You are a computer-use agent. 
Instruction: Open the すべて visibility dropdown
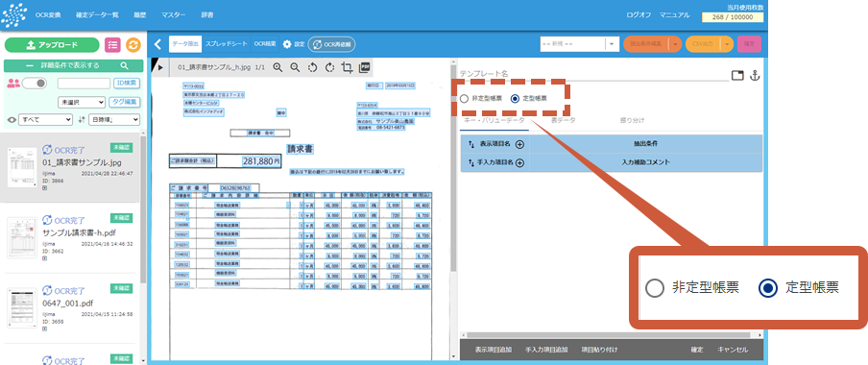45,119
